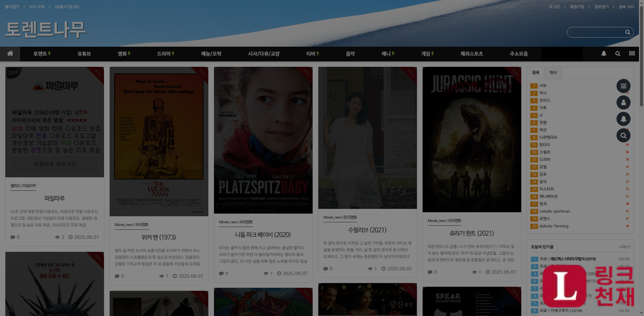
Task: Open floating search button
Action: [x=624, y=136]
